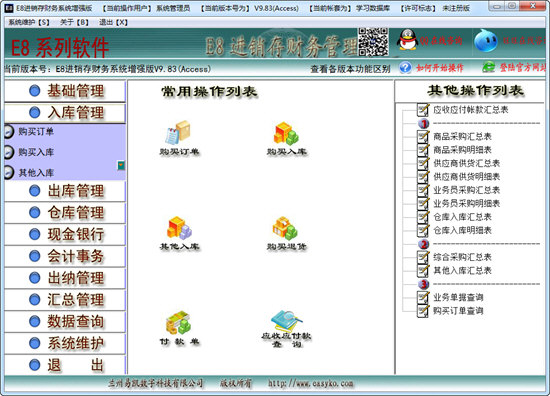
Task: Expand the 系统维护 sidebar section
Action: click(x=65, y=343)
